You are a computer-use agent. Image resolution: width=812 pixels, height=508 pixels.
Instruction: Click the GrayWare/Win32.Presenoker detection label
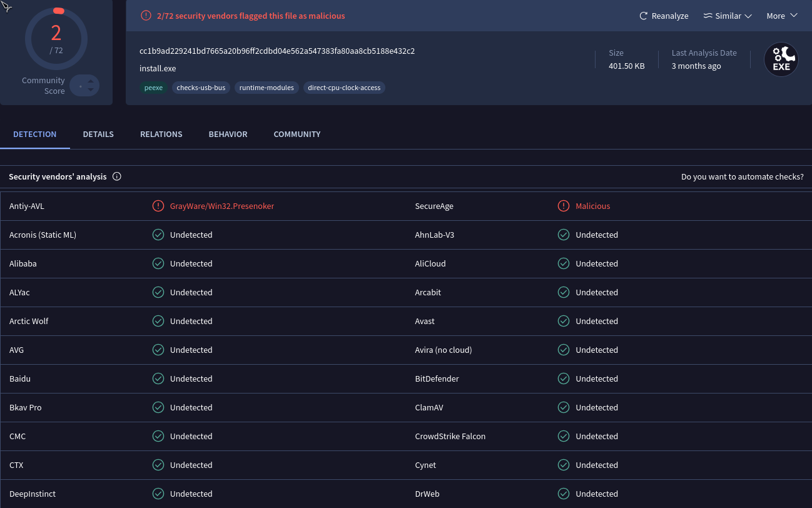click(x=222, y=206)
